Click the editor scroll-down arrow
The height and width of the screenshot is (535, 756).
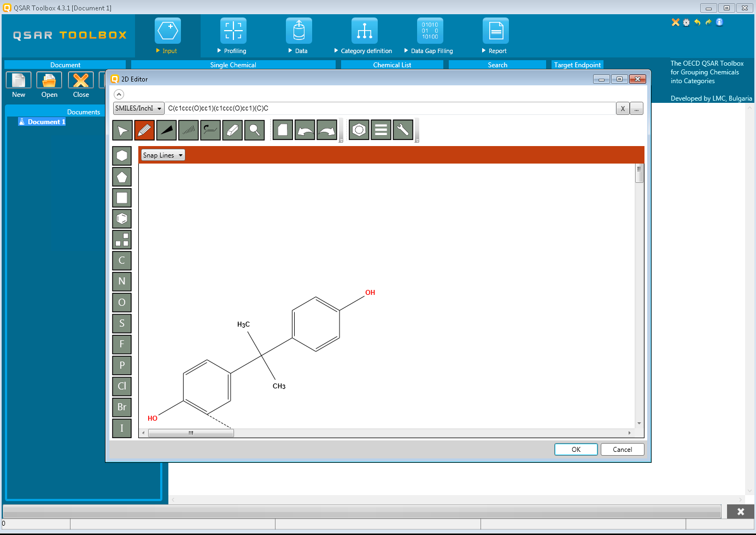pos(639,423)
